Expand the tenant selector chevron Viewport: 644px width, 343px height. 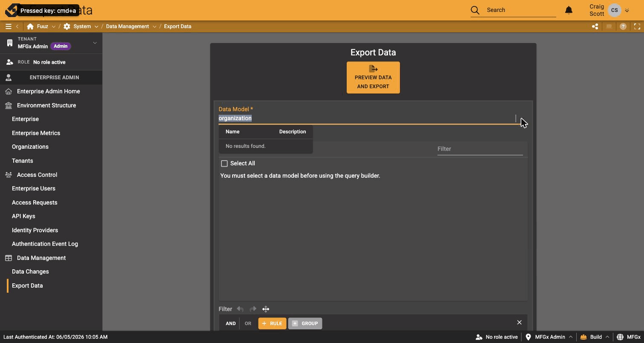point(95,43)
